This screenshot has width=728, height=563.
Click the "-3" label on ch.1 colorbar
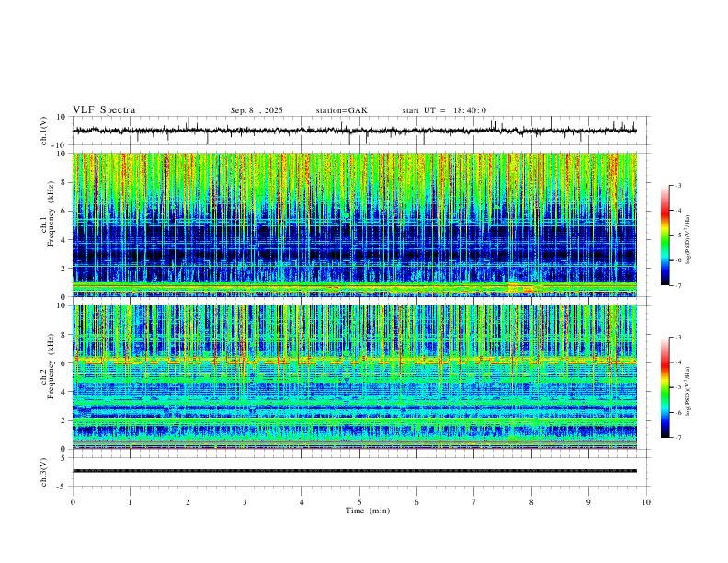pyautogui.click(x=678, y=185)
